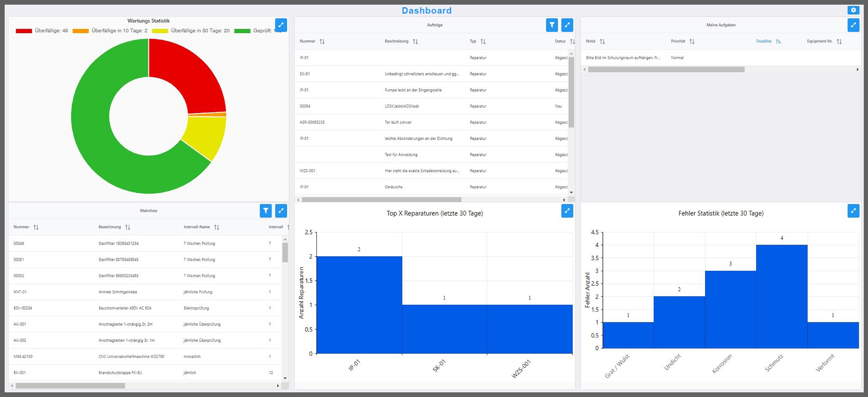Click the Schmutz bar in Fehler chart
The height and width of the screenshot is (397, 868).
click(782, 297)
